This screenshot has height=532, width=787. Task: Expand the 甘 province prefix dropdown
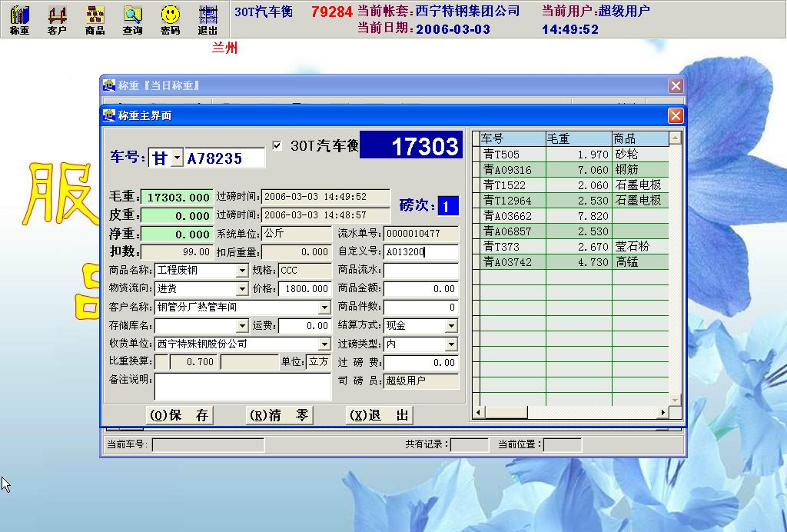pyautogui.click(x=177, y=158)
